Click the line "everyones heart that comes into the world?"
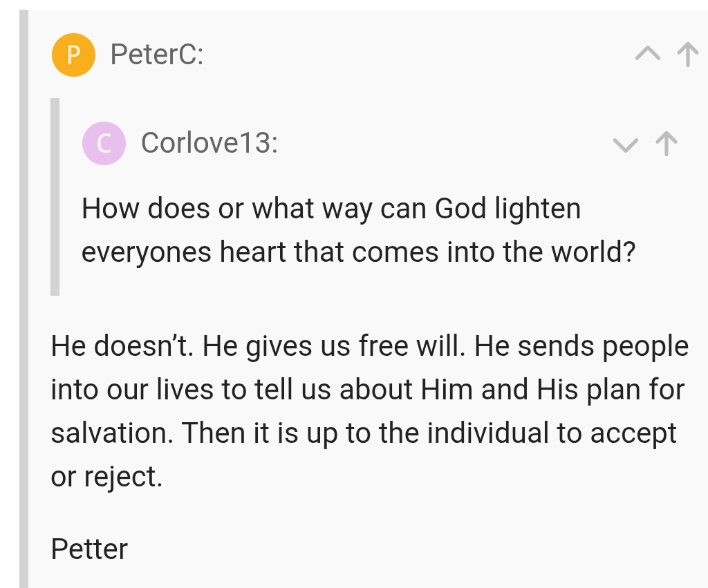The width and height of the screenshot is (708, 588). (358, 252)
